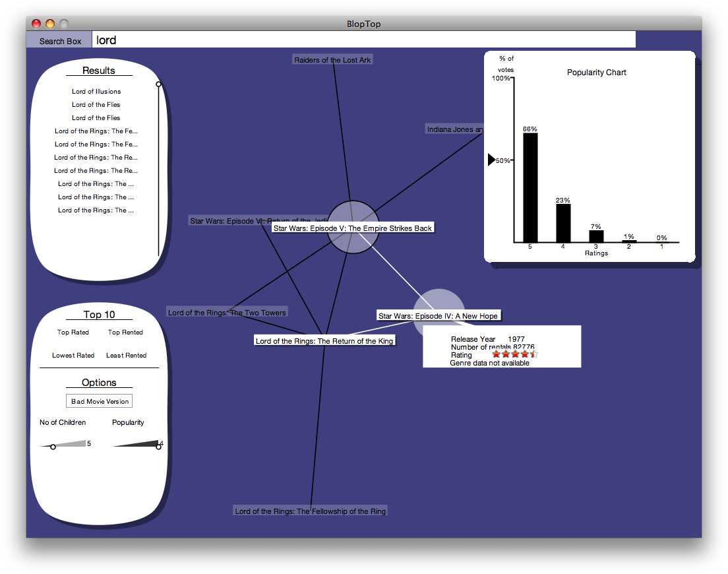Click the Results panel heading
The height and width of the screenshot is (574, 728).
point(98,71)
